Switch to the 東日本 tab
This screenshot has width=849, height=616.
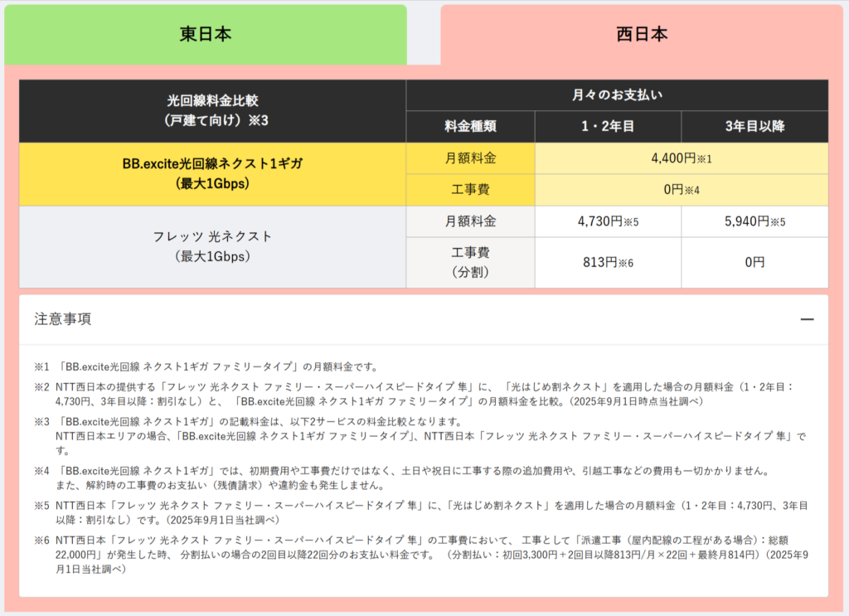205,35
